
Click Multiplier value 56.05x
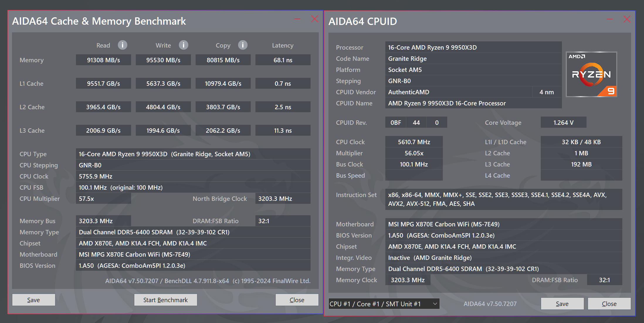pos(414,153)
